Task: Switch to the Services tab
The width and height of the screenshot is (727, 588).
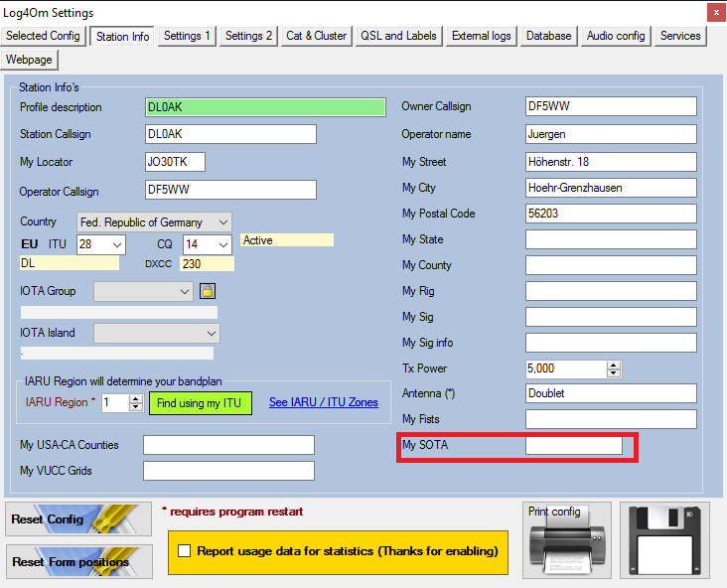Action: click(680, 36)
